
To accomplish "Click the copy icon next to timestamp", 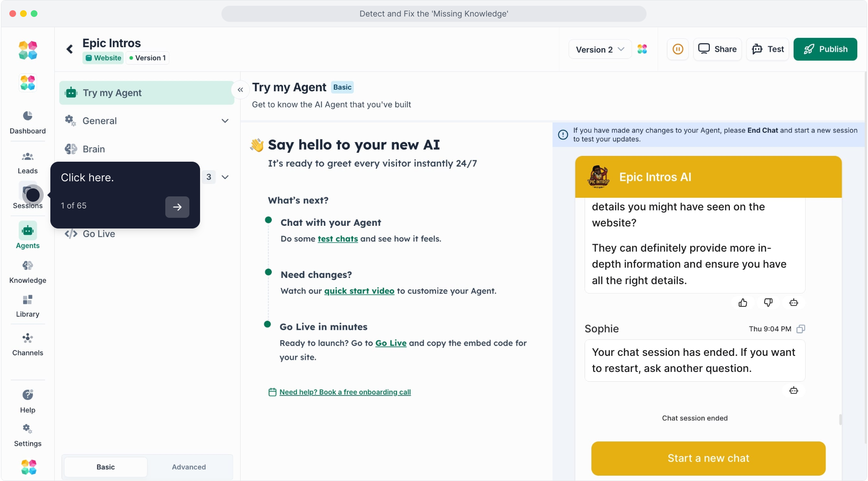I will click(x=801, y=329).
